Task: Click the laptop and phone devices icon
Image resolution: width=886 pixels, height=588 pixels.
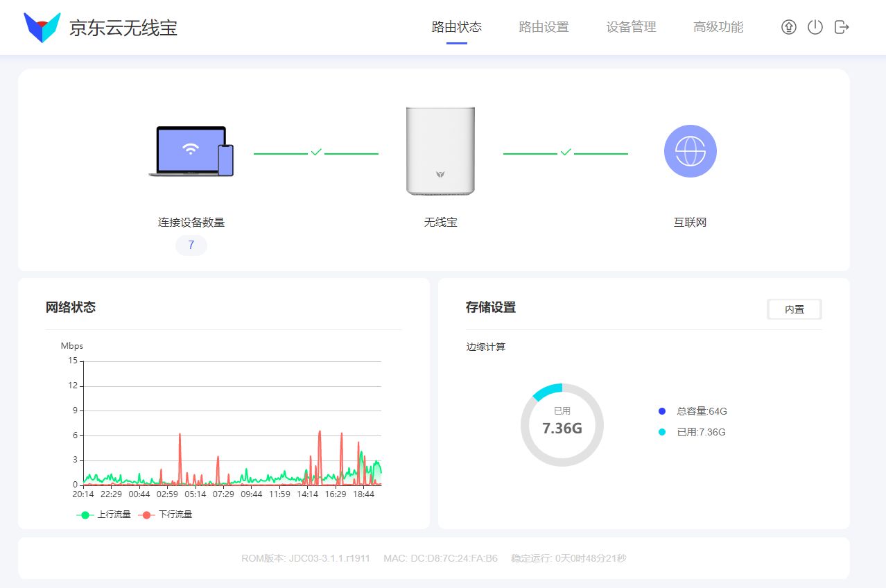Action: pyautogui.click(x=191, y=151)
